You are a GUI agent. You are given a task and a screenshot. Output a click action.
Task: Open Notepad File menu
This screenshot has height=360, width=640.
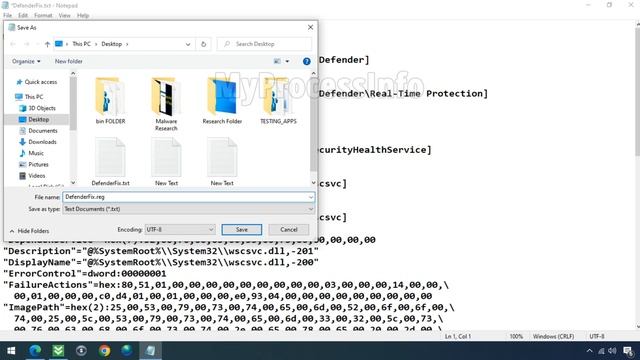point(7,16)
